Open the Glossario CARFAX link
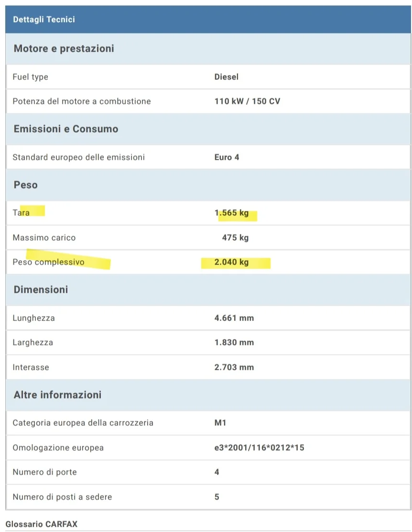The image size is (412, 532). (41, 524)
